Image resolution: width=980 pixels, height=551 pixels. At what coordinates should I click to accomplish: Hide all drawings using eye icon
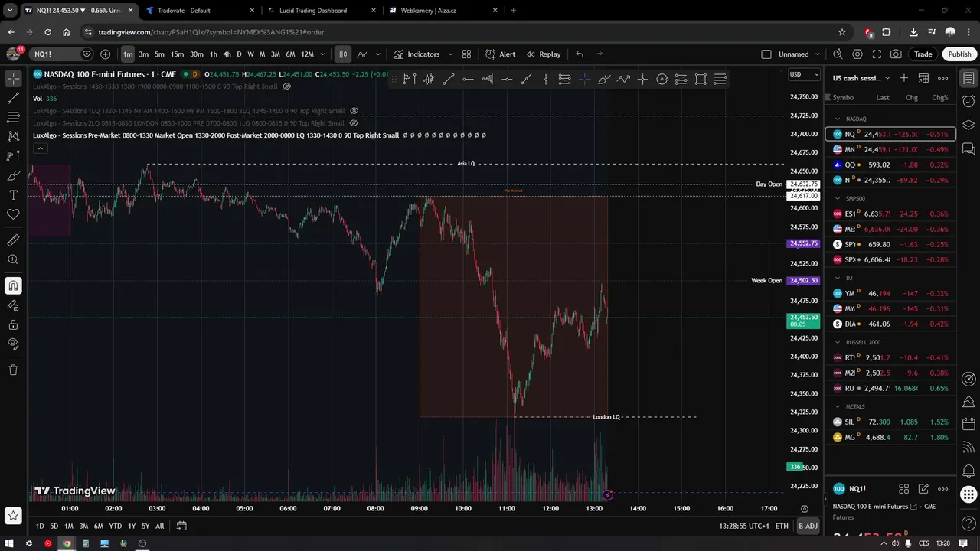click(x=13, y=344)
